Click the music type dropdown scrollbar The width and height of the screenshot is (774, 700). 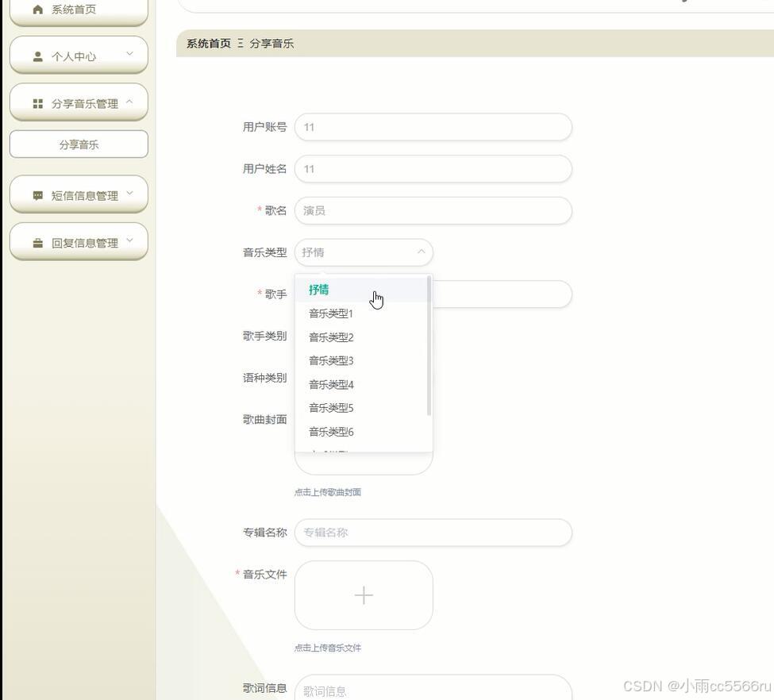coord(429,345)
